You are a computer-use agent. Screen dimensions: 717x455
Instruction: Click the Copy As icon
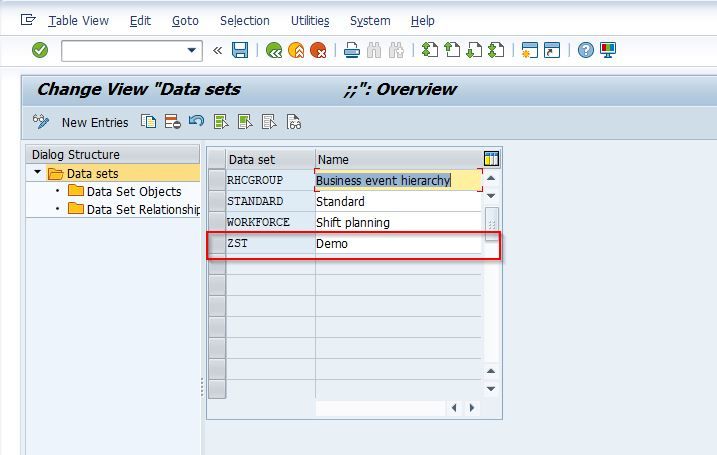click(149, 122)
